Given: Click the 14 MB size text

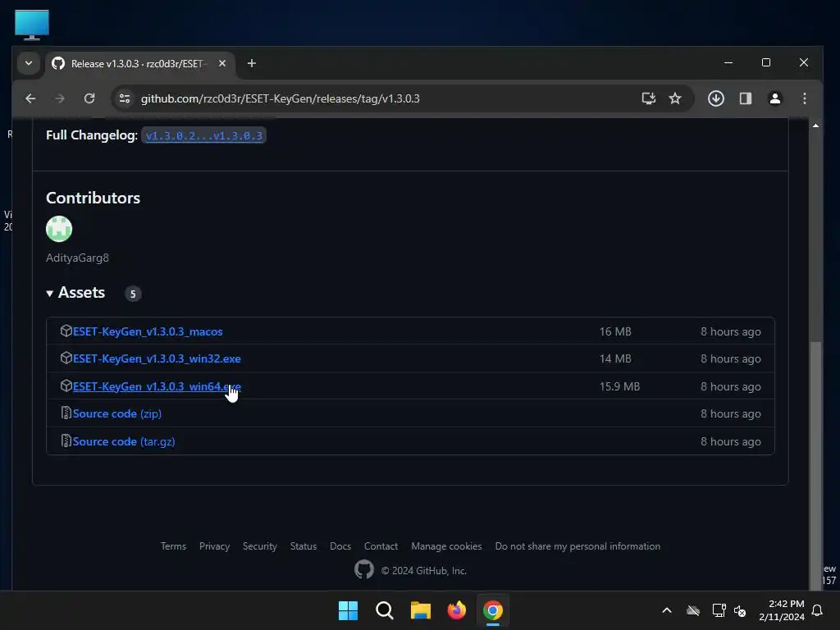Looking at the screenshot, I should point(615,359).
